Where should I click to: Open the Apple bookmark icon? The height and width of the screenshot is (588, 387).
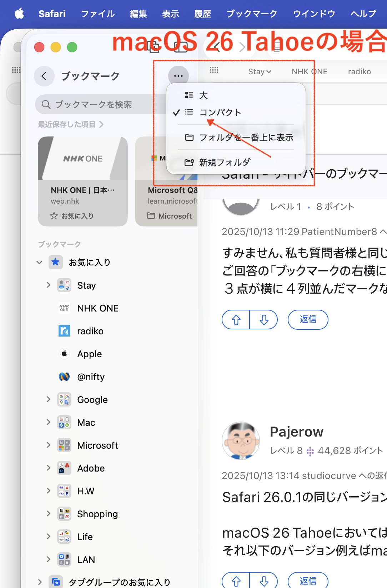tap(64, 354)
